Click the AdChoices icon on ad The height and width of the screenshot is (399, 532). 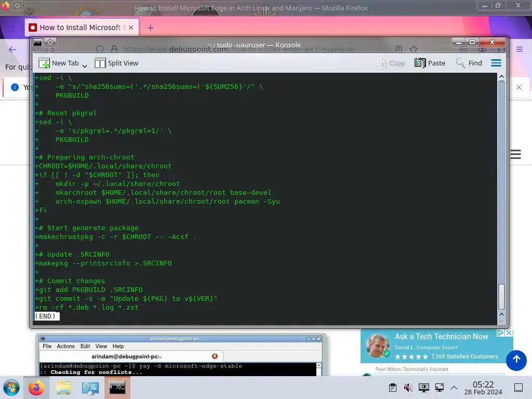tap(500, 333)
